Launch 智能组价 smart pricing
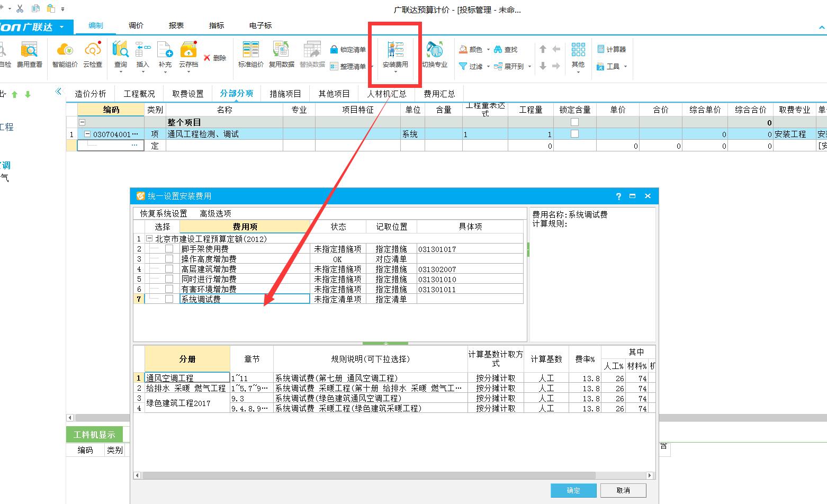The width and height of the screenshot is (827, 504). 65,55
